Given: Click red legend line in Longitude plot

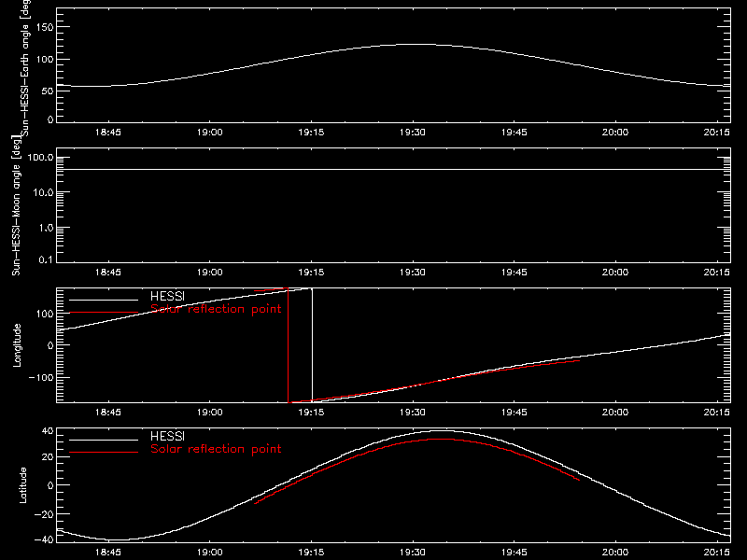Looking at the screenshot, I should tap(104, 313).
